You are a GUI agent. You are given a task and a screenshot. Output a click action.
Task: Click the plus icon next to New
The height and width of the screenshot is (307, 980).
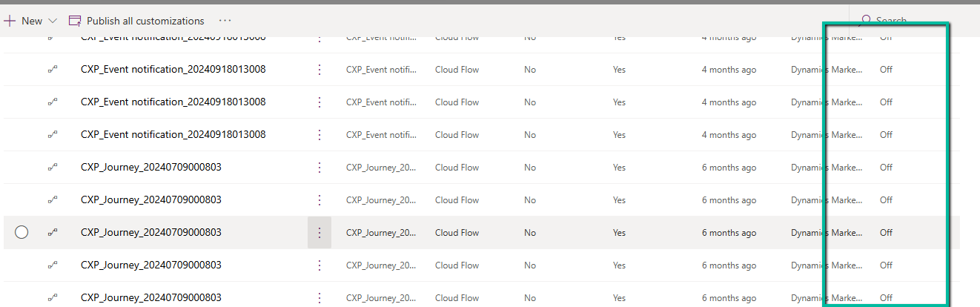point(10,21)
